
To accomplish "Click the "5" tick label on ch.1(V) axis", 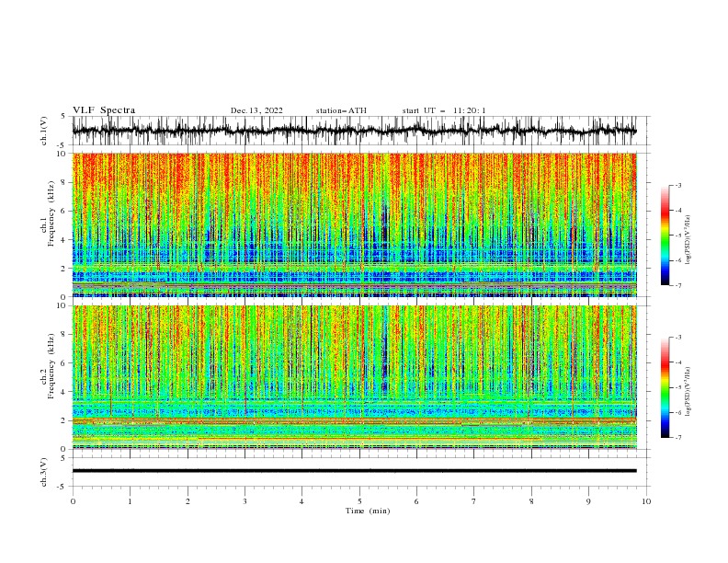I will click(64, 116).
